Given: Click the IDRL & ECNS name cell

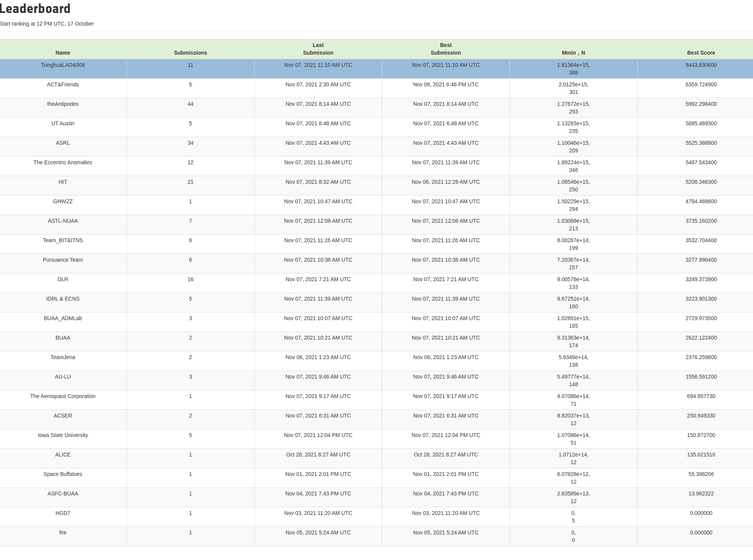Looking at the screenshot, I should [x=63, y=299].
